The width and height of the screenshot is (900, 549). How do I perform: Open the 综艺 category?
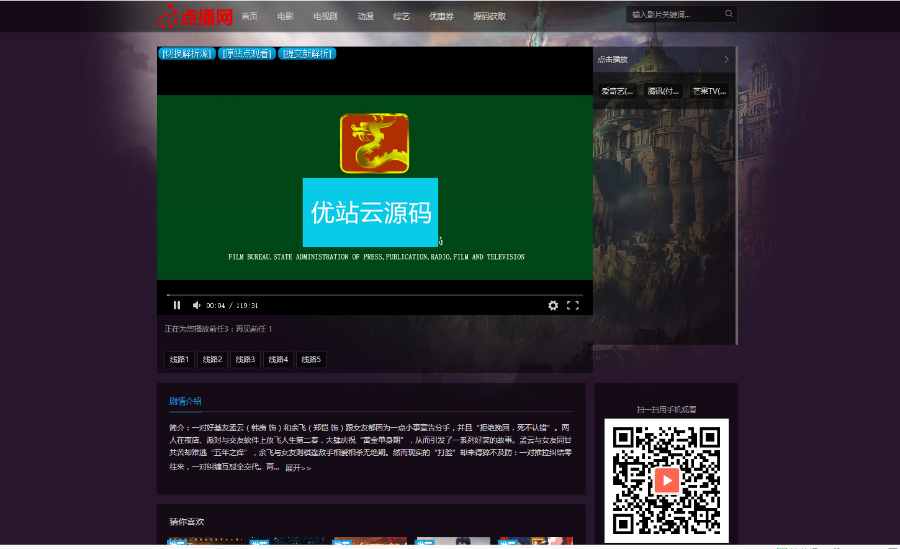(x=401, y=16)
